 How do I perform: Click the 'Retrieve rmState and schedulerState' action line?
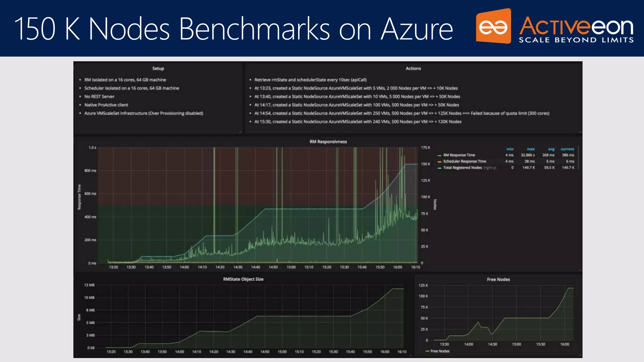tap(310, 80)
